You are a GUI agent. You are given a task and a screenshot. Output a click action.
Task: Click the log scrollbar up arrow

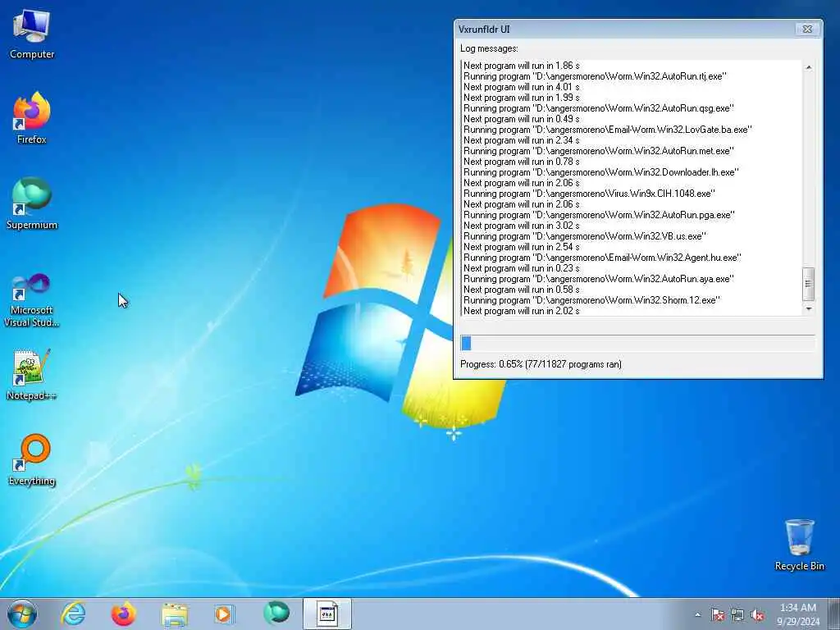808,67
